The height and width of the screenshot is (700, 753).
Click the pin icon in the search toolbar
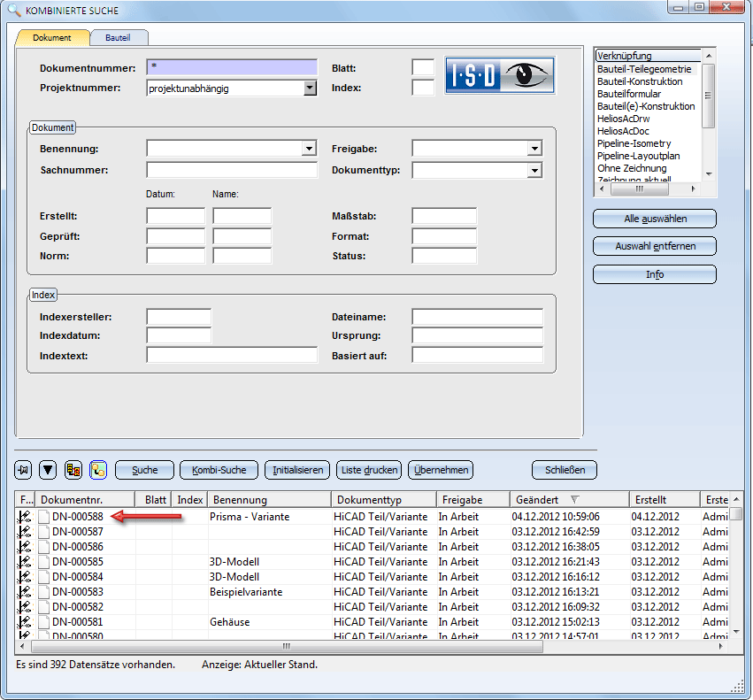[x=24, y=470]
